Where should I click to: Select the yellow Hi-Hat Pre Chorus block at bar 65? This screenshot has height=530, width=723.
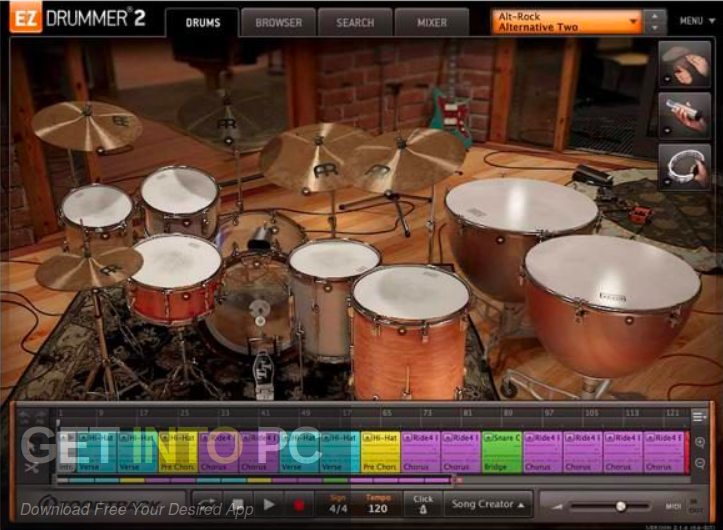point(380,452)
